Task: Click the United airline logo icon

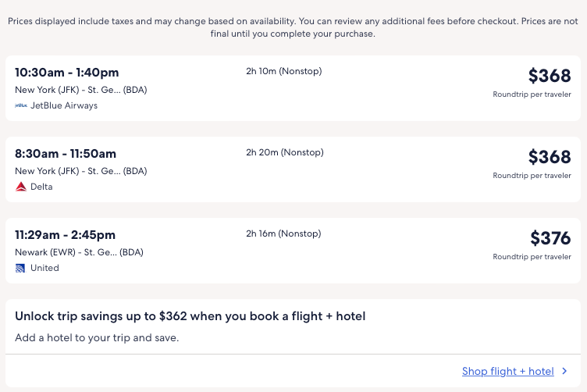Action: tap(21, 268)
